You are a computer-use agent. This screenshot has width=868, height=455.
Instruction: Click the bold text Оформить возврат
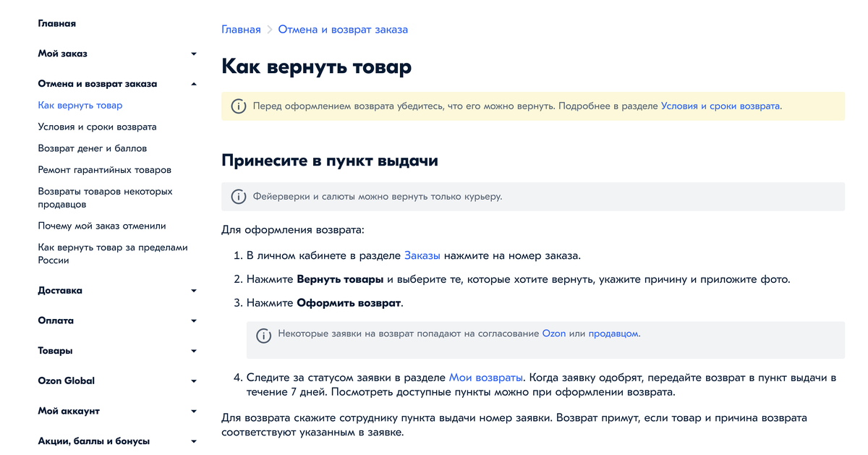(349, 302)
